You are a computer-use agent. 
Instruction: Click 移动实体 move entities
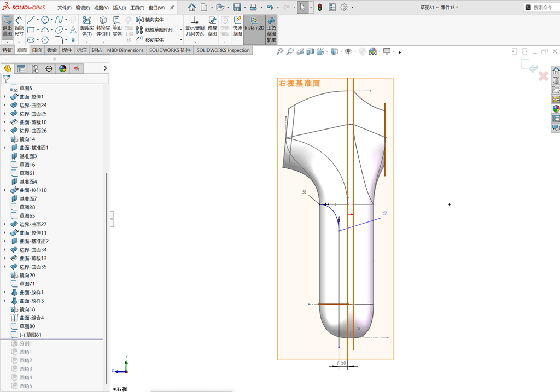pyautogui.click(x=150, y=39)
